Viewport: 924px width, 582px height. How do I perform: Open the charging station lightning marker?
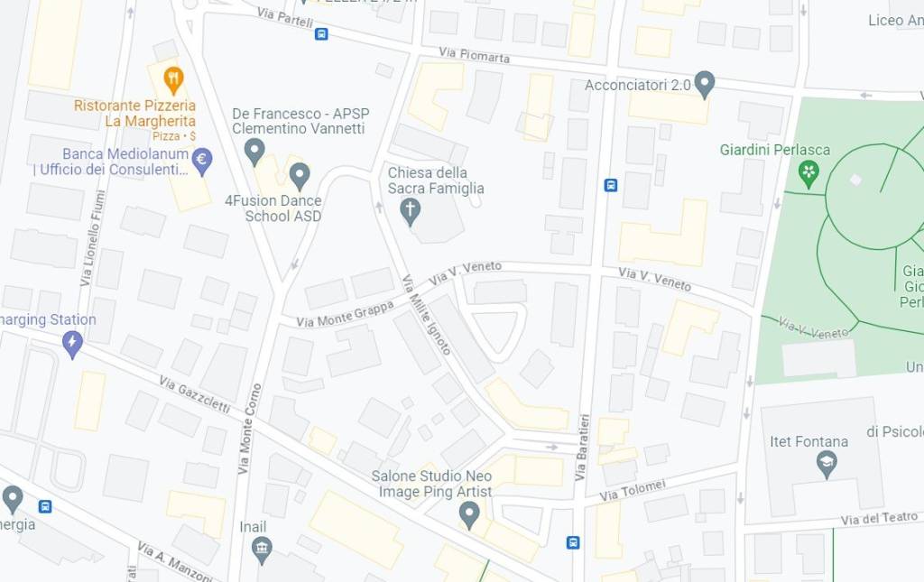pyautogui.click(x=72, y=346)
